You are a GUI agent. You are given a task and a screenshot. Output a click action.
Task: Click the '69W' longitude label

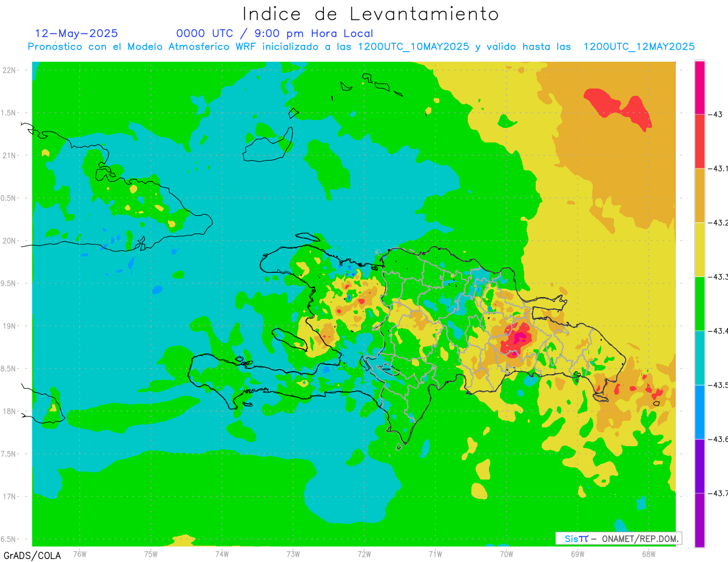(x=577, y=554)
